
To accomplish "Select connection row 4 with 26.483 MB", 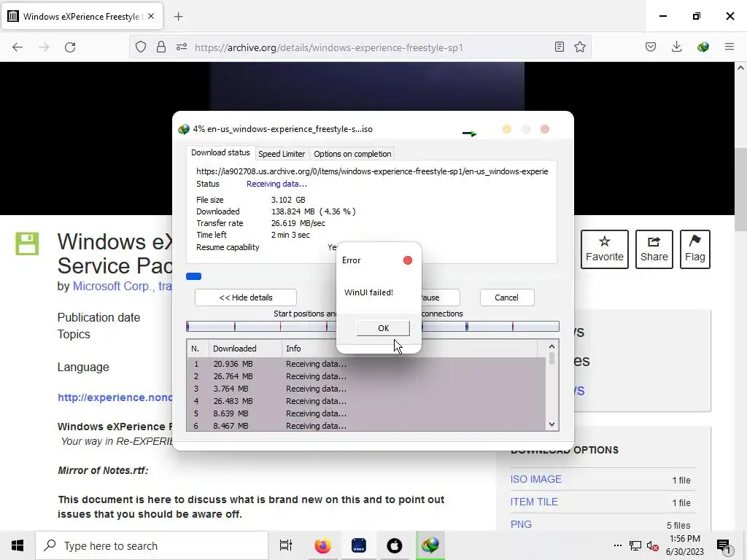I will (x=366, y=401).
